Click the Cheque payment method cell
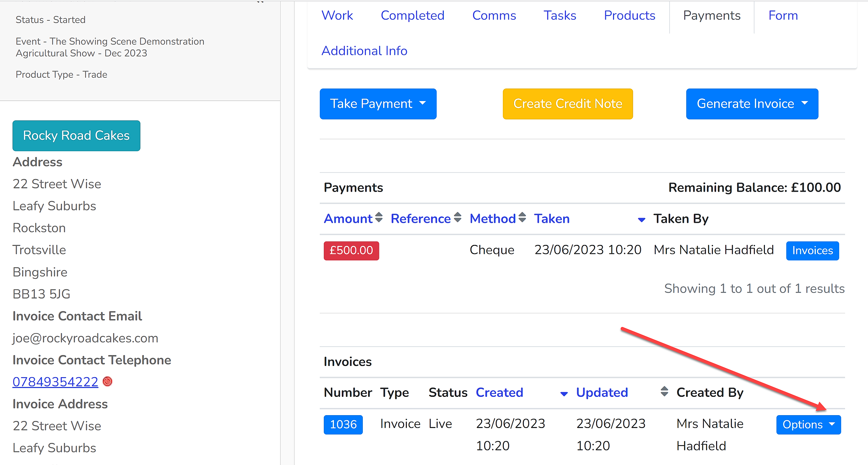The width and height of the screenshot is (868, 465). 492,250
